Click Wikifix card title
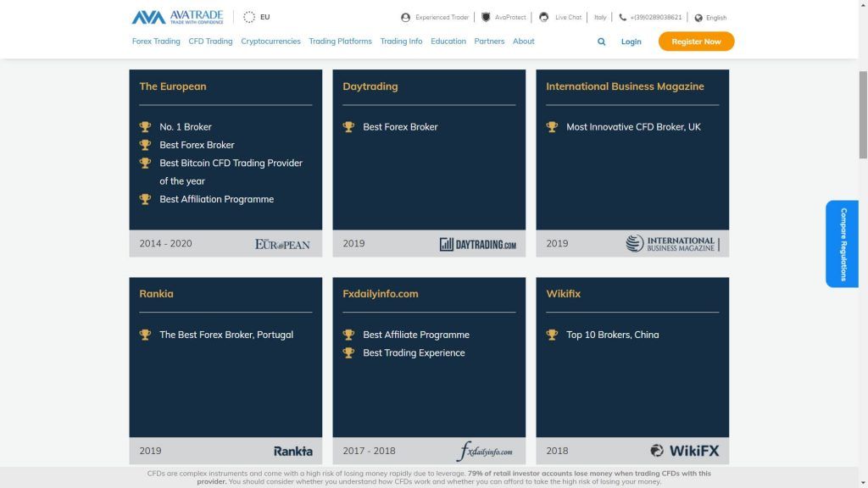 point(564,294)
